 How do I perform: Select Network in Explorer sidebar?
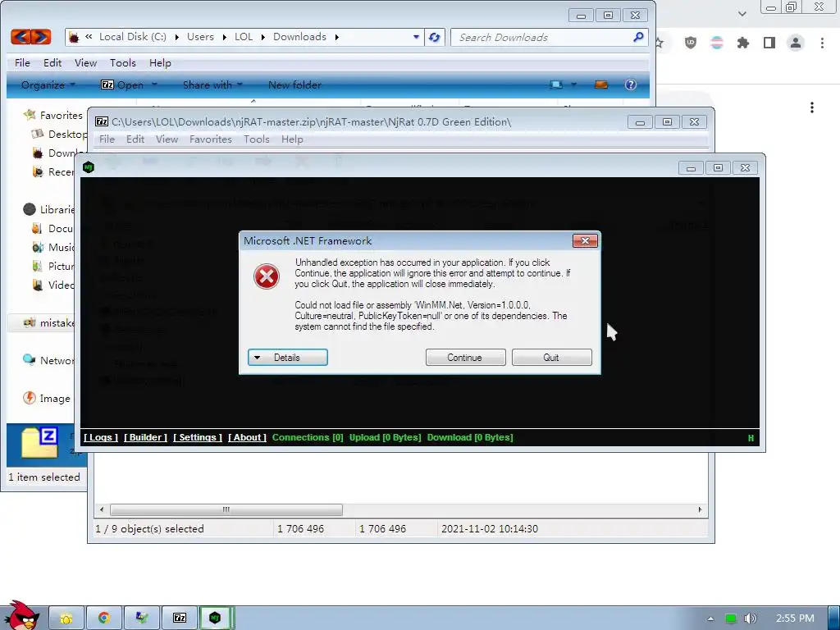click(x=48, y=361)
